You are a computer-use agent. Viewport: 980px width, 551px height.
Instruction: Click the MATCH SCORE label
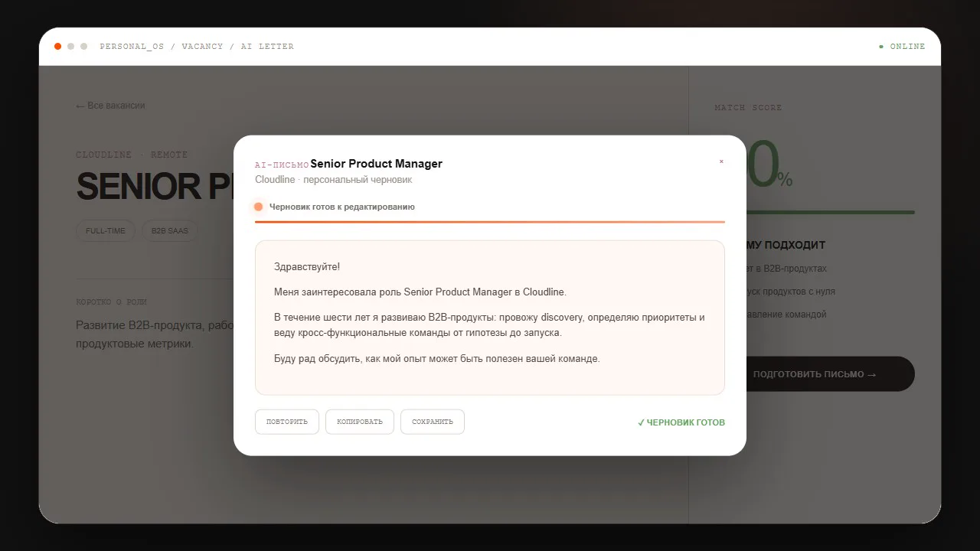[748, 108]
